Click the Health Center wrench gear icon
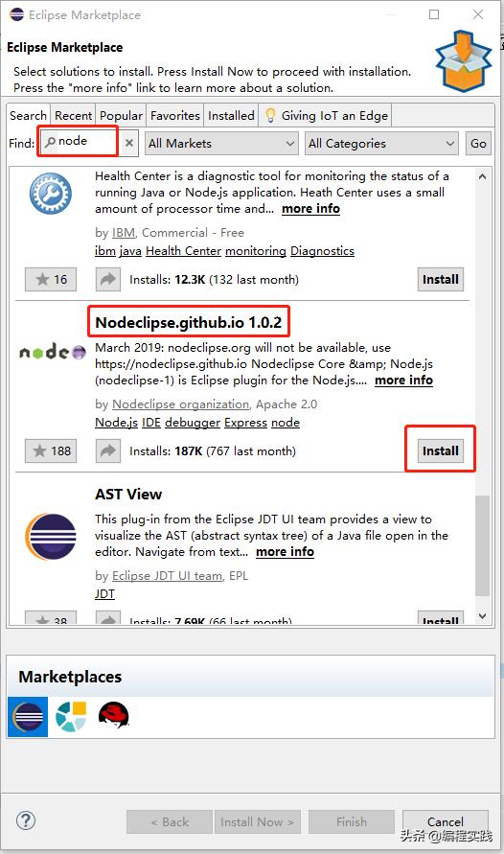 click(51, 193)
